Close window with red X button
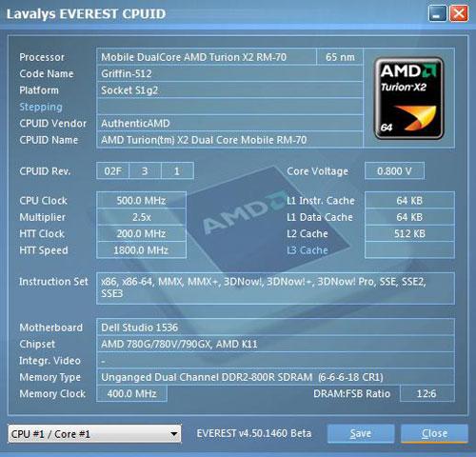Image resolution: width=476 pixels, height=457 pixels. pos(458,14)
